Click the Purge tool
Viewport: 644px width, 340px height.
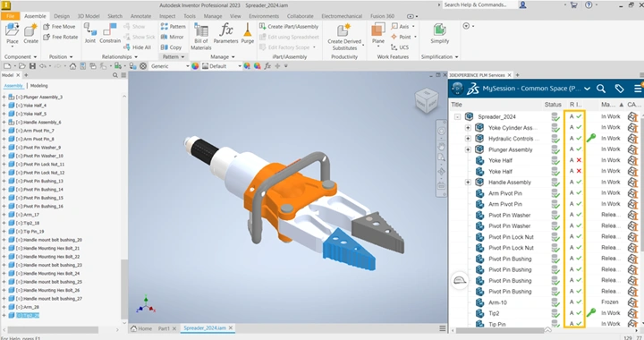tap(247, 33)
